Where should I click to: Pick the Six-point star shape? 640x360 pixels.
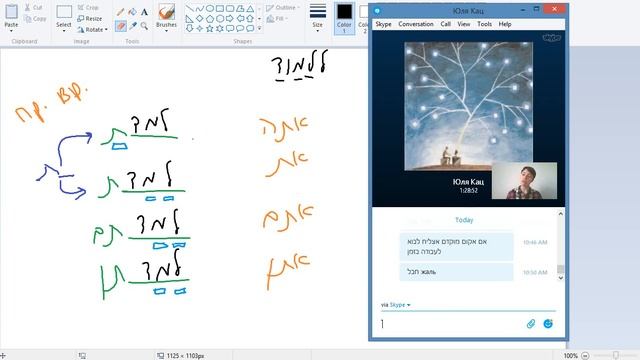[x=220, y=28]
